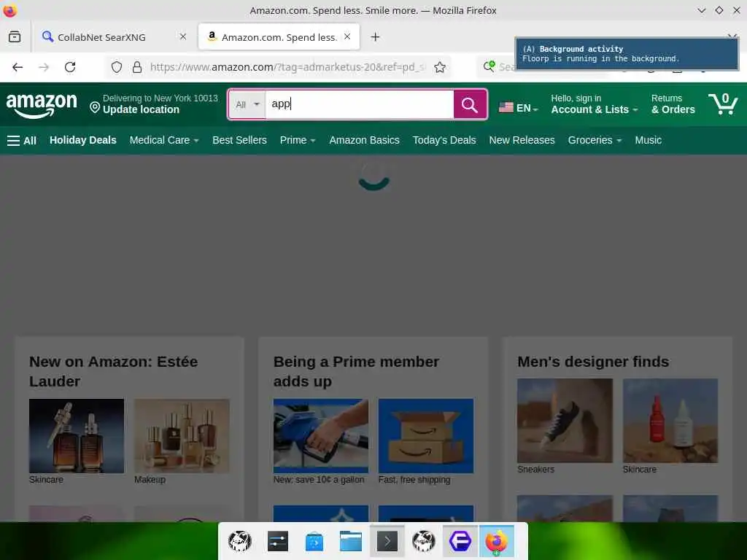Viewport: 747px width, 560px height.
Task: Open Returns & Orders
Action: pos(673,104)
